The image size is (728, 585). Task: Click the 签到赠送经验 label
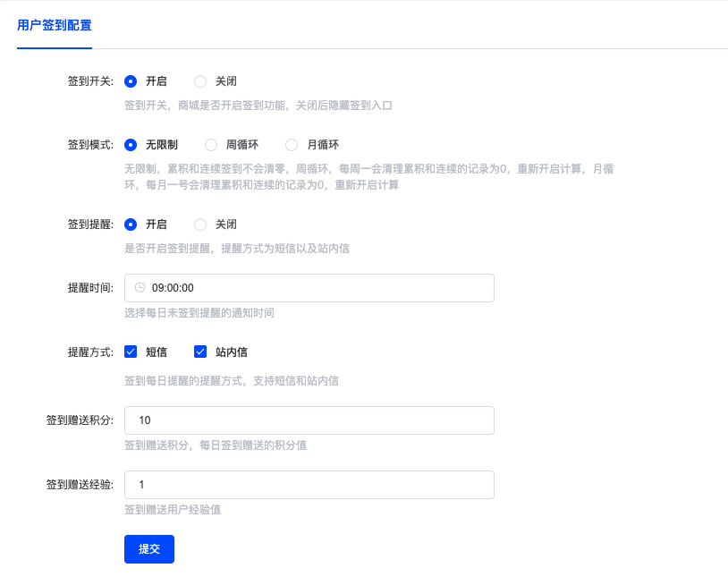(80, 485)
